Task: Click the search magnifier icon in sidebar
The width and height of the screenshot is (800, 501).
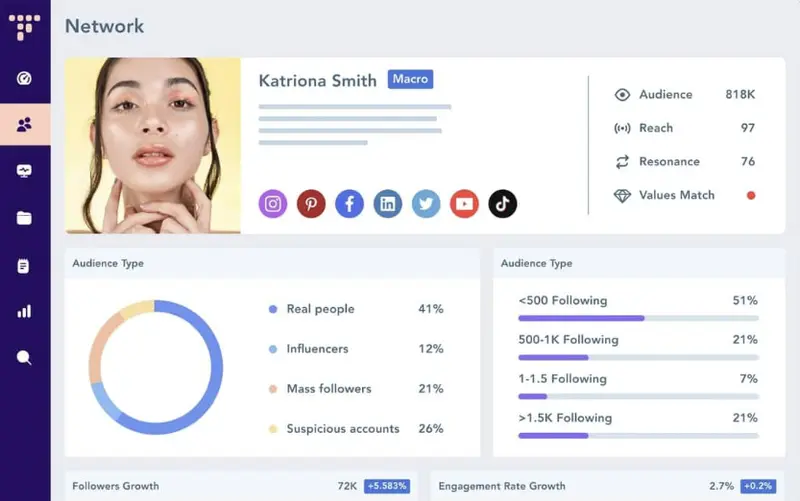Action: point(25,357)
